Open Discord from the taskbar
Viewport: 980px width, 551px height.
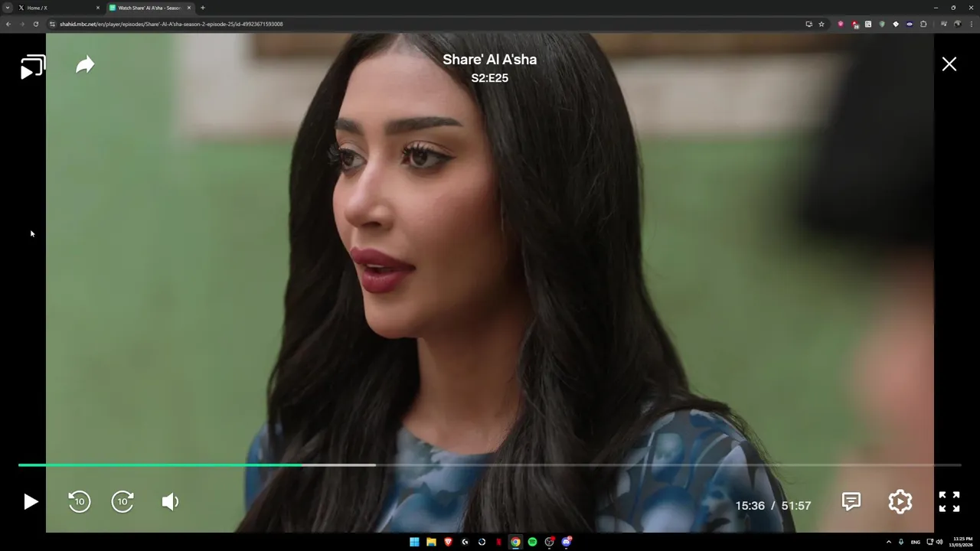click(566, 542)
